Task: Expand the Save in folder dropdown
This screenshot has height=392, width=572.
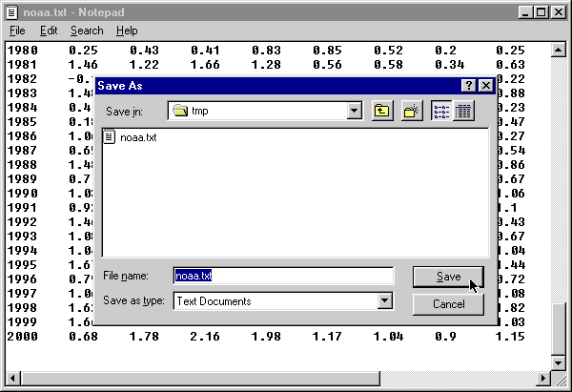Action: 355,111
